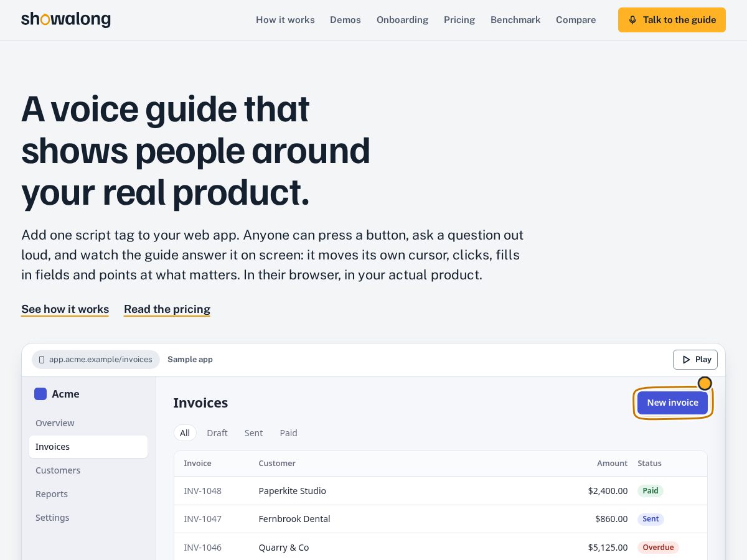Screen dimensions: 747x560
Task: Click the app.acme.example/invoices URL pill
Action: click(x=96, y=360)
